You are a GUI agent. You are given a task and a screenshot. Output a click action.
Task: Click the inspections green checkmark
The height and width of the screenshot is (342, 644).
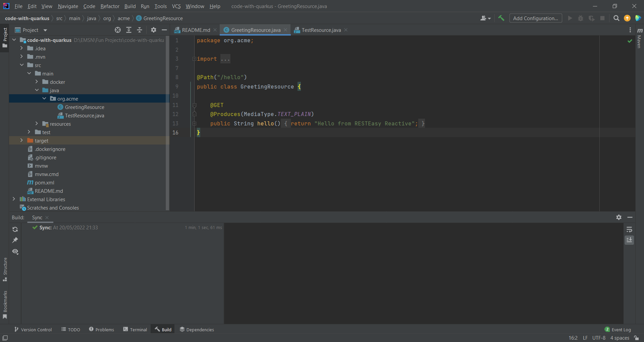630,41
